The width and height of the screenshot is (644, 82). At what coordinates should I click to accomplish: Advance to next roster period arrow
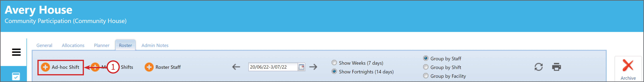pyautogui.click(x=313, y=67)
